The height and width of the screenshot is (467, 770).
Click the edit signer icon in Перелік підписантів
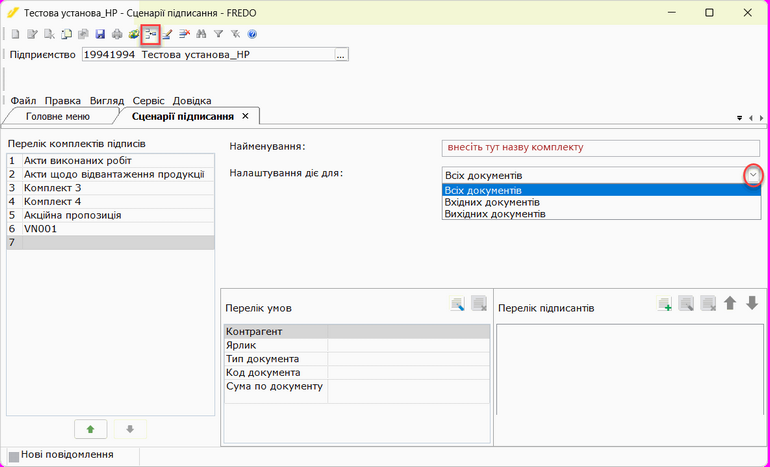[686, 303]
